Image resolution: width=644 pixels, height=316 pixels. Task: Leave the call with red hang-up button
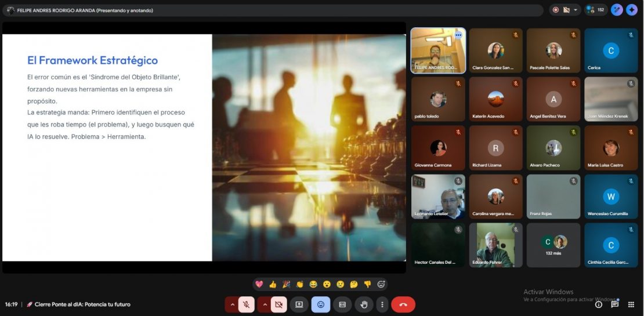click(x=403, y=304)
